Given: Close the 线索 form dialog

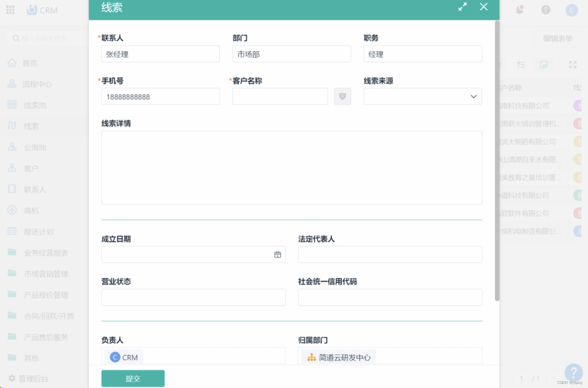Looking at the screenshot, I should point(484,7).
